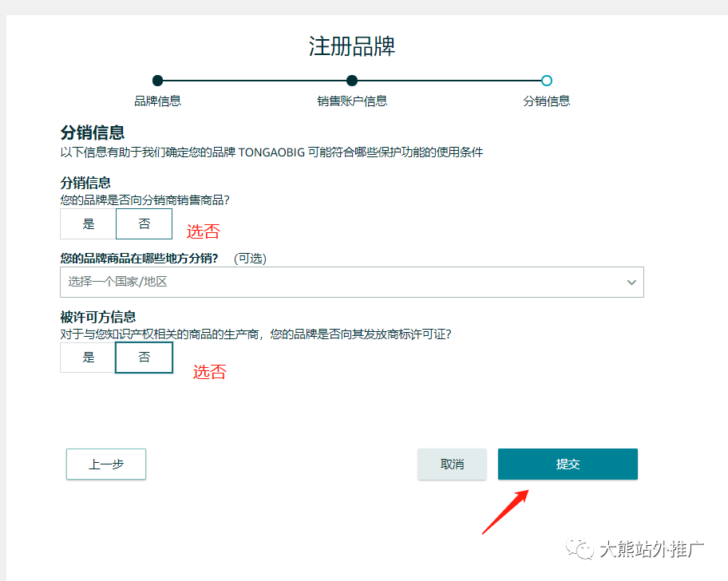Click the 分销信息 step label
Image resolution: width=728 pixels, height=581 pixels.
coord(547,101)
